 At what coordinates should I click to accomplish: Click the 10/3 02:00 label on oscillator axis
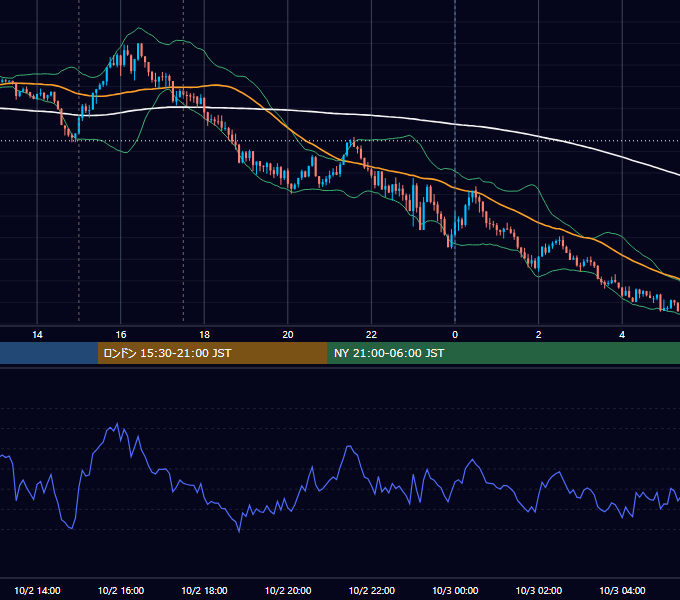[539, 590]
